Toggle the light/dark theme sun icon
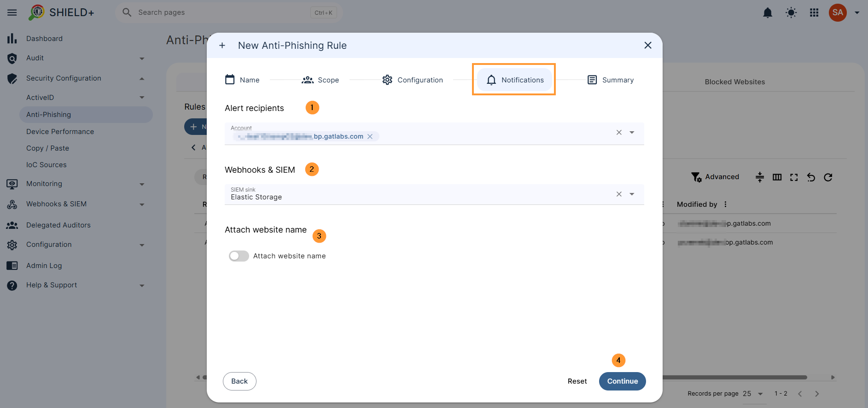Viewport: 868px width, 408px height. [791, 12]
